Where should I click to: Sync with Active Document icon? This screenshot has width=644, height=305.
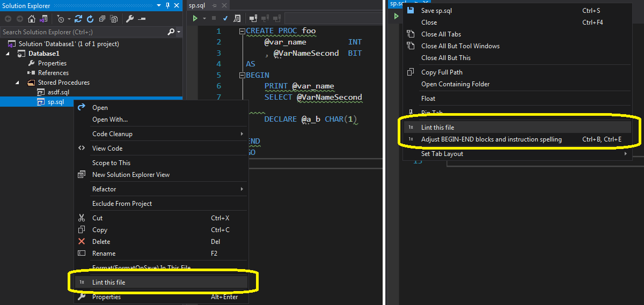(78, 19)
